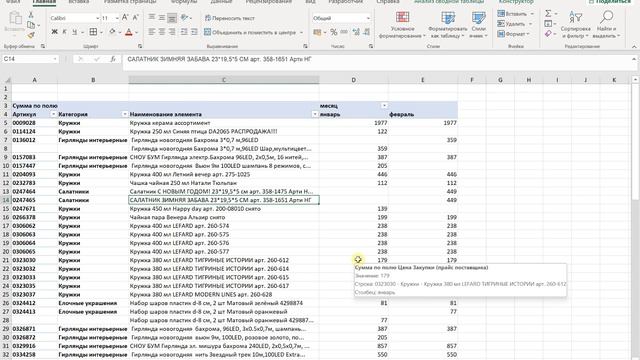Open the Font group dialog launcher
Viewport: 640px width, 360px height.
click(140, 47)
